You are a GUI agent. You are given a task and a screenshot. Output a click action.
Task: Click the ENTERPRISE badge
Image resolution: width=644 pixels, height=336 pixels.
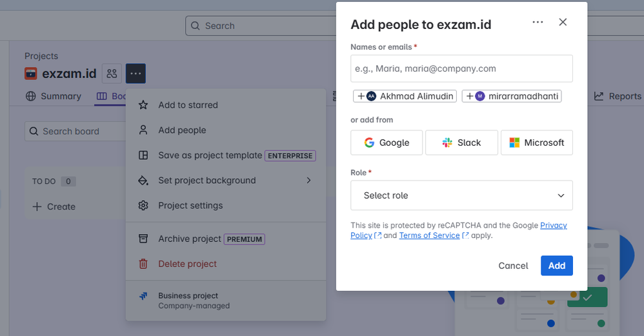[290, 156]
